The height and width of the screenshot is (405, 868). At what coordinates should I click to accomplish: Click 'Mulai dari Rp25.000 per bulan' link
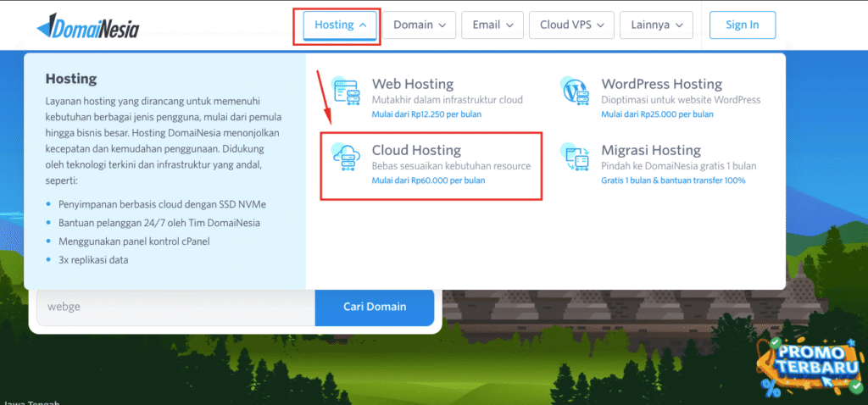657,114
